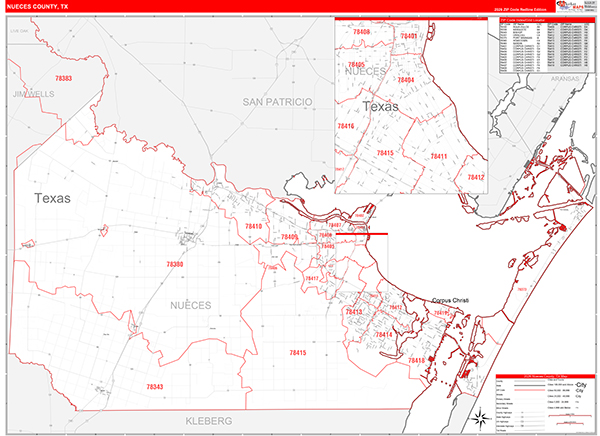The height and width of the screenshot is (436, 600).
Task: Click the 78380 ZIP code label
Action: coord(175,264)
